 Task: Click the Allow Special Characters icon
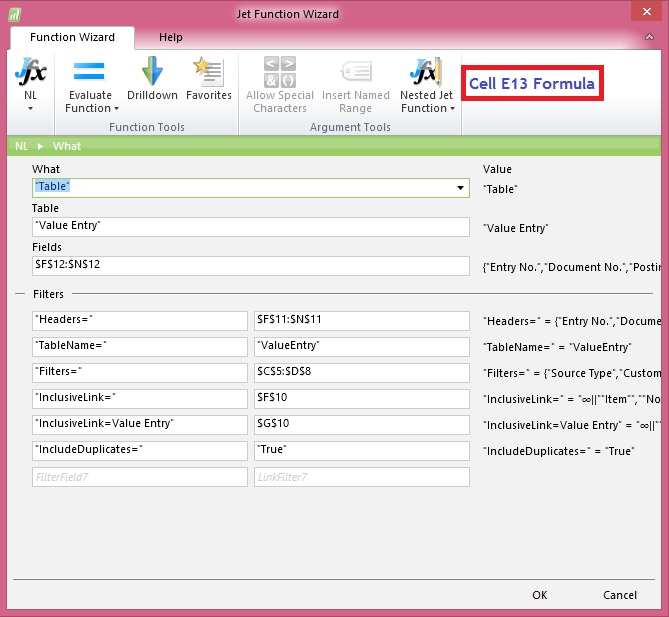click(279, 73)
